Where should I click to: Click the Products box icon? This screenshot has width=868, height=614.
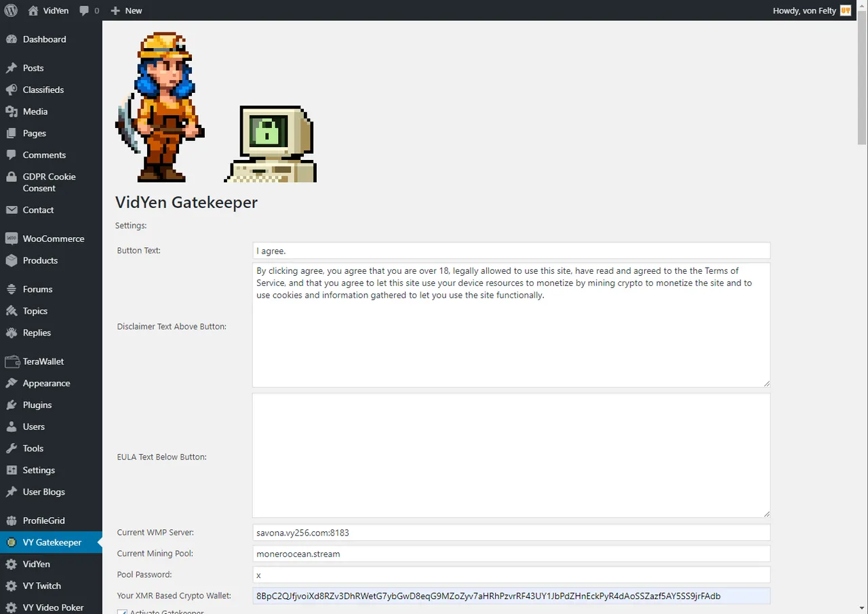pos(11,260)
